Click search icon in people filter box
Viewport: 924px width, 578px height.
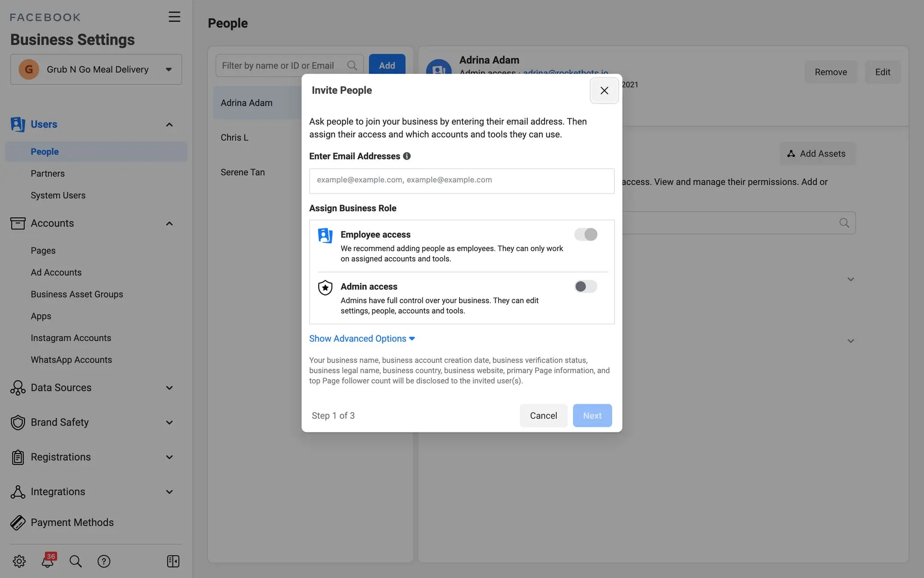click(352, 66)
